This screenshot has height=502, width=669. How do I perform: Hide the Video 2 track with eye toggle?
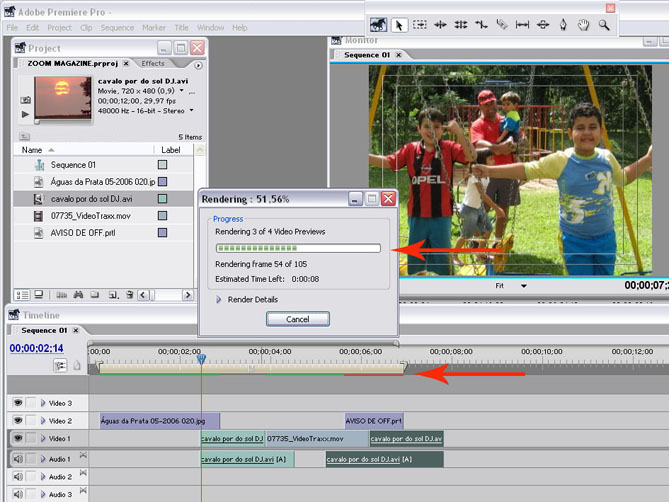[18, 421]
